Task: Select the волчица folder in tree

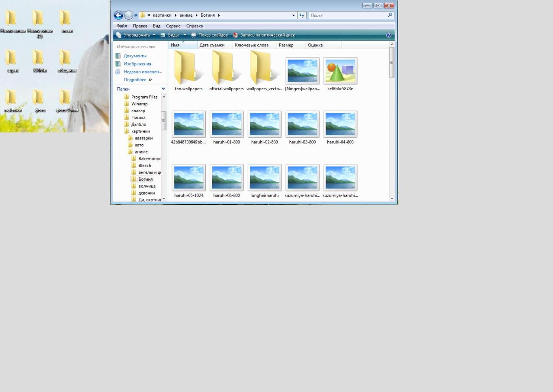Action: coord(147,186)
